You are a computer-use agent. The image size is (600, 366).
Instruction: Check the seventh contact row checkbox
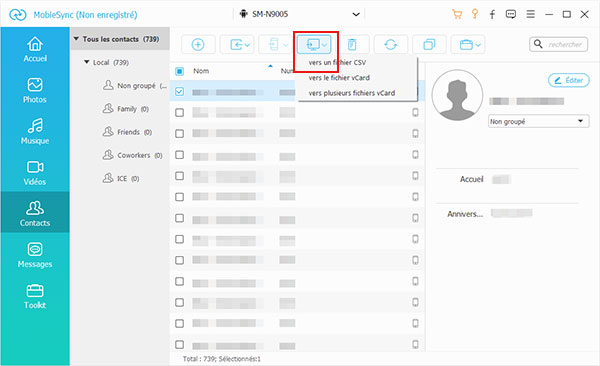point(179,218)
